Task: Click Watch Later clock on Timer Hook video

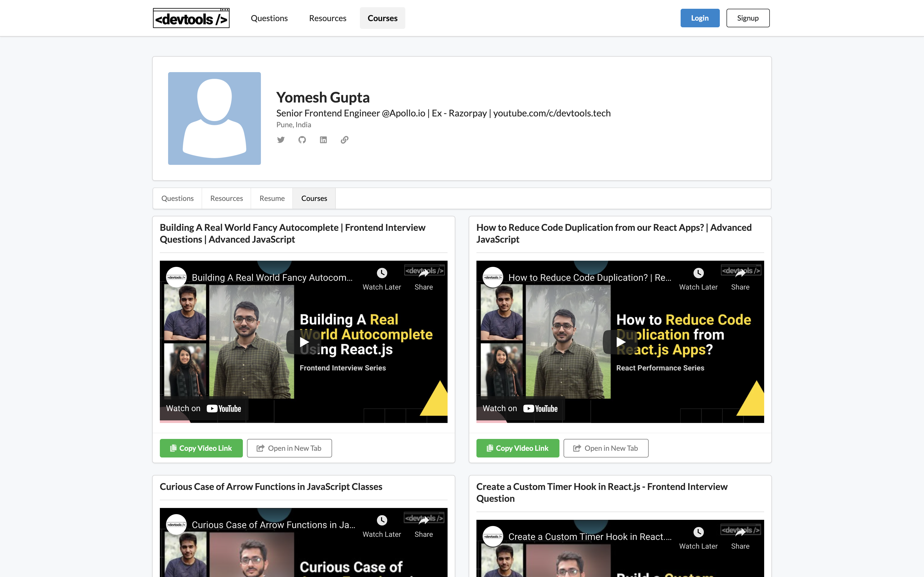Action: pyautogui.click(x=698, y=532)
